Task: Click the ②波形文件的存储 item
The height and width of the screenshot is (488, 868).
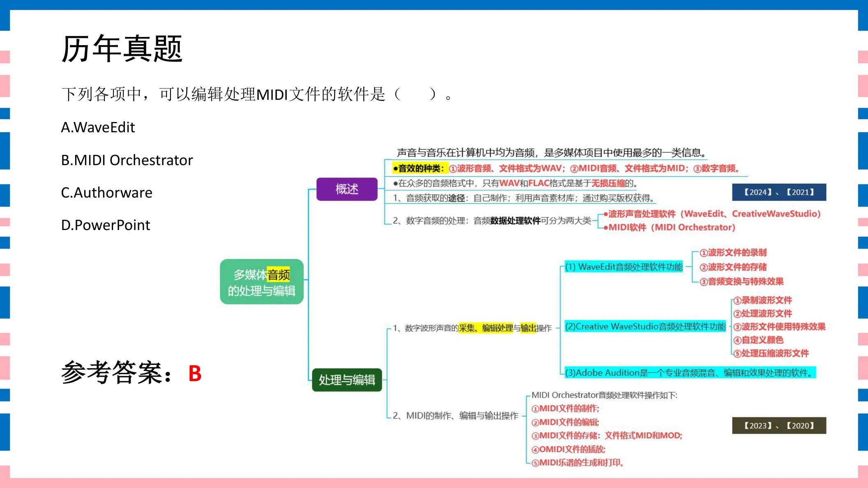Action: 733,267
